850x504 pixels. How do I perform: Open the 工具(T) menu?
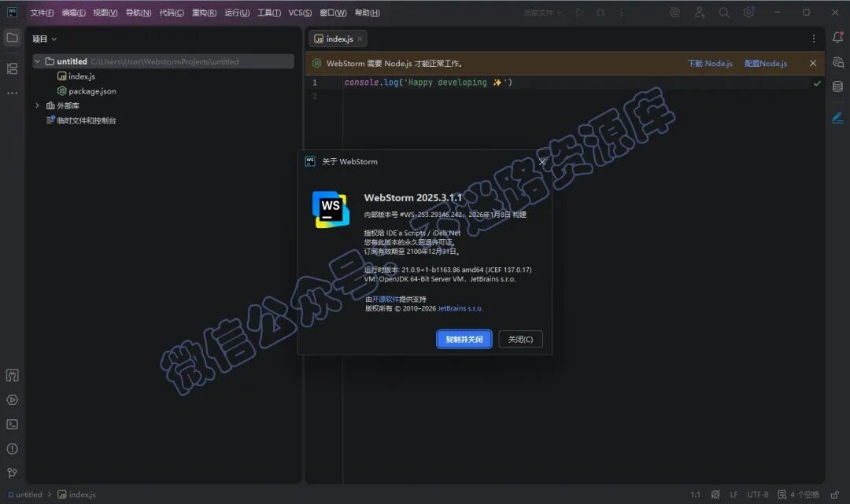click(269, 13)
